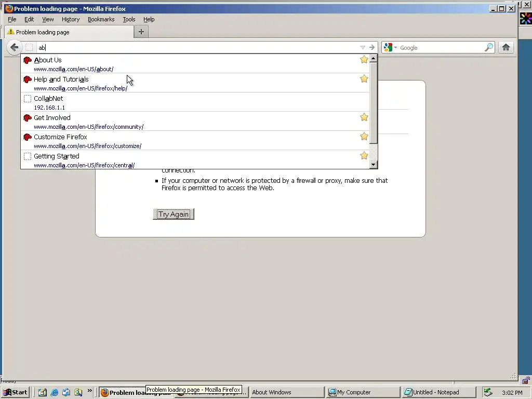Open a new tab with plus button
The image size is (532, 399).
point(141,32)
